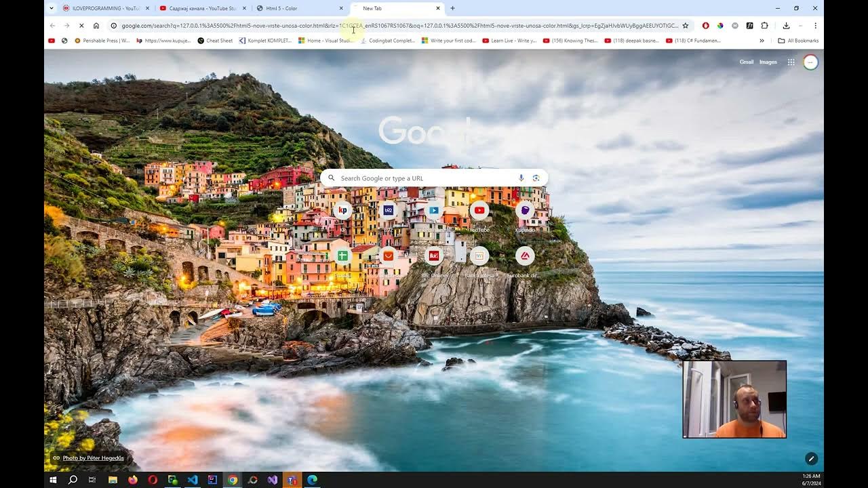Click the colorful circle extension icon
Viewport: 868px width, 488px height.
pos(720,26)
